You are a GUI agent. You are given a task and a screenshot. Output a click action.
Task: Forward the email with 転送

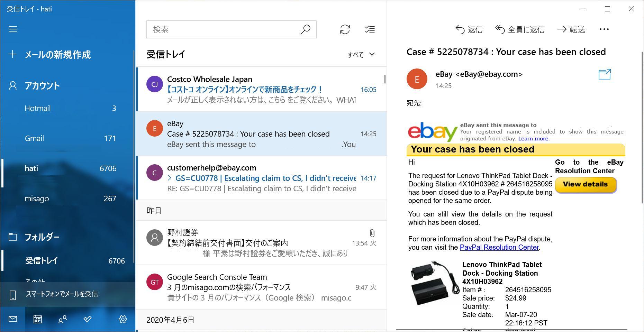[571, 29]
